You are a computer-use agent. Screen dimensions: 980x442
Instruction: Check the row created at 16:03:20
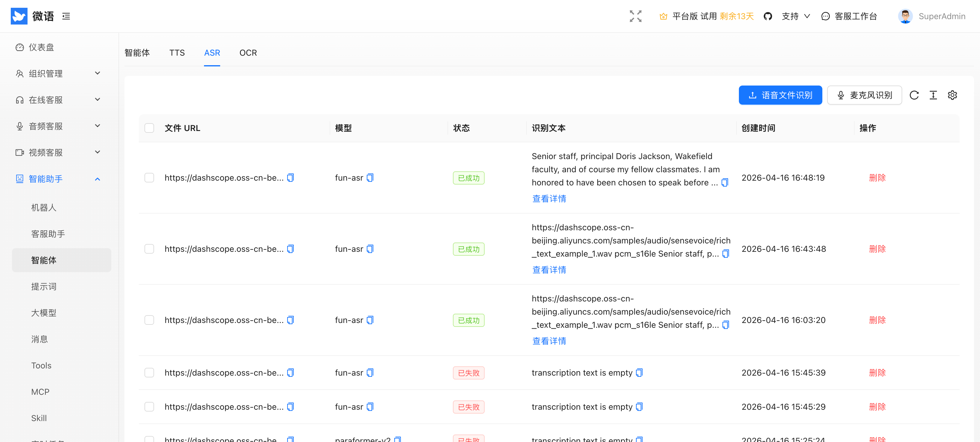pos(149,320)
